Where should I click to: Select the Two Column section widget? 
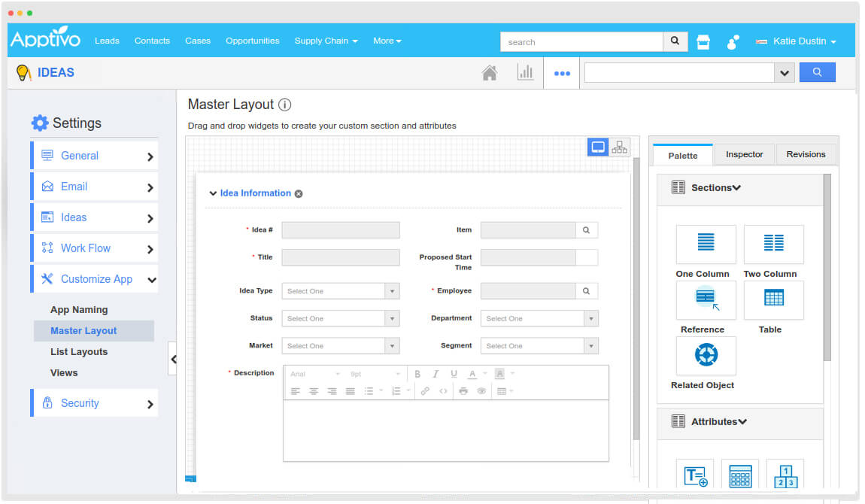coord(773,244)
